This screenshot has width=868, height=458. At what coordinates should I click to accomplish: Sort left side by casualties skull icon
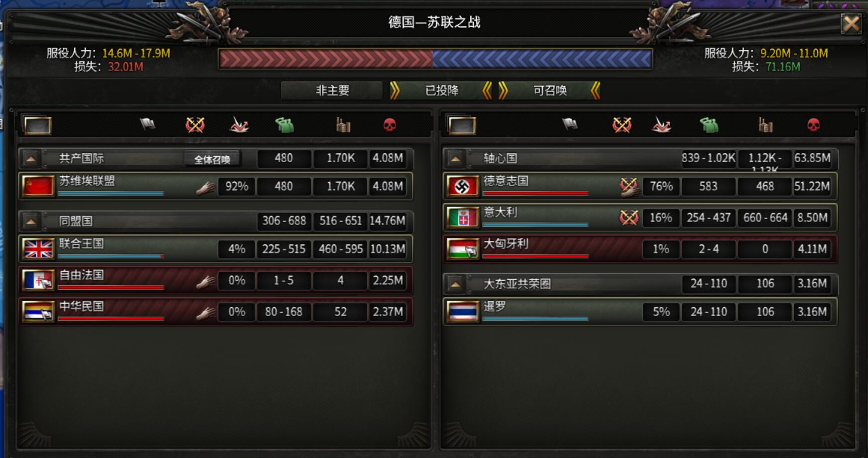click(390, 125)
